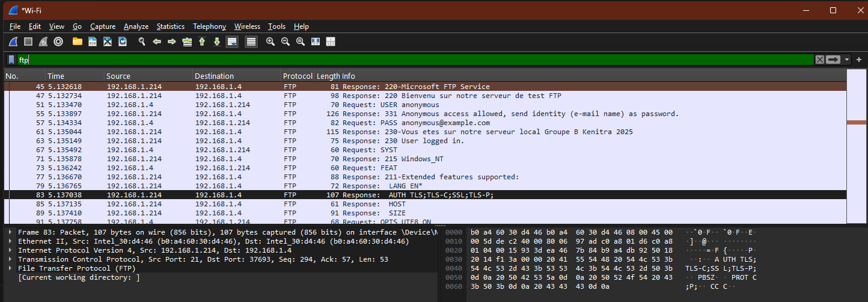Open capture options gear icon

pyautogui.click(x=58, y=42)
